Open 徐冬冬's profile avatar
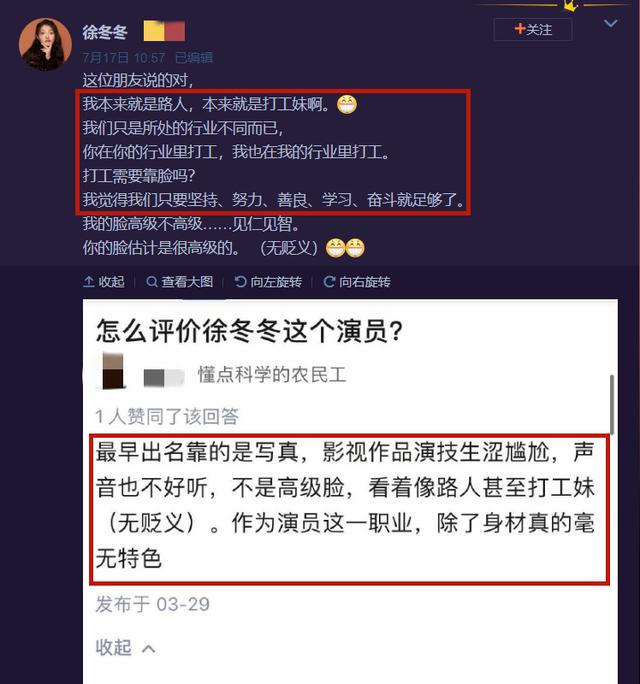 [45, 44]
